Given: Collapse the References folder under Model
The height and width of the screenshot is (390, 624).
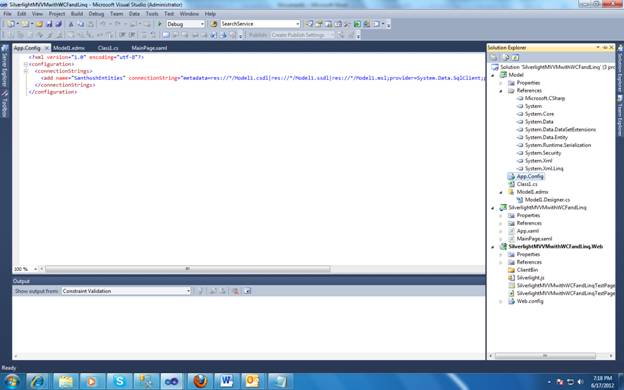Looking at the screenshot, I should coord(501,91).
